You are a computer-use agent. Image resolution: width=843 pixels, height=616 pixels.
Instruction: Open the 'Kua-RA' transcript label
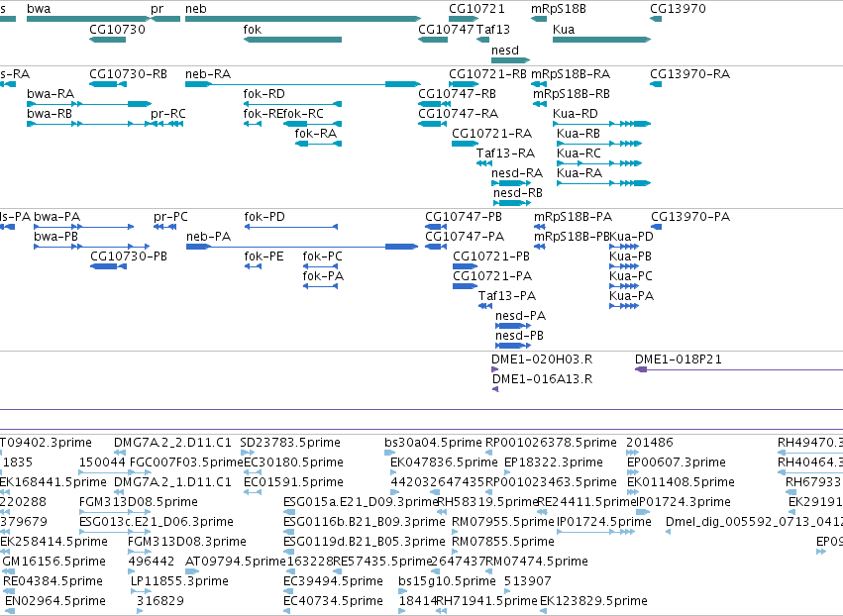pyautogui.click(x=580, y=173)
